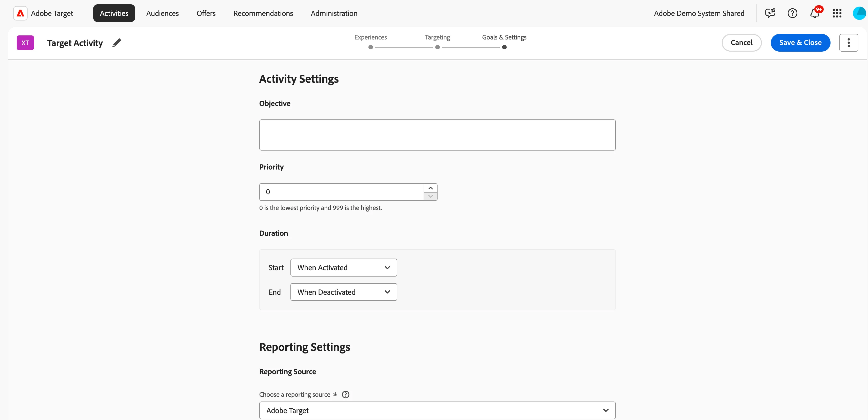
Task: Go to the Recommendations tab
Action: (x=263, y=13)
